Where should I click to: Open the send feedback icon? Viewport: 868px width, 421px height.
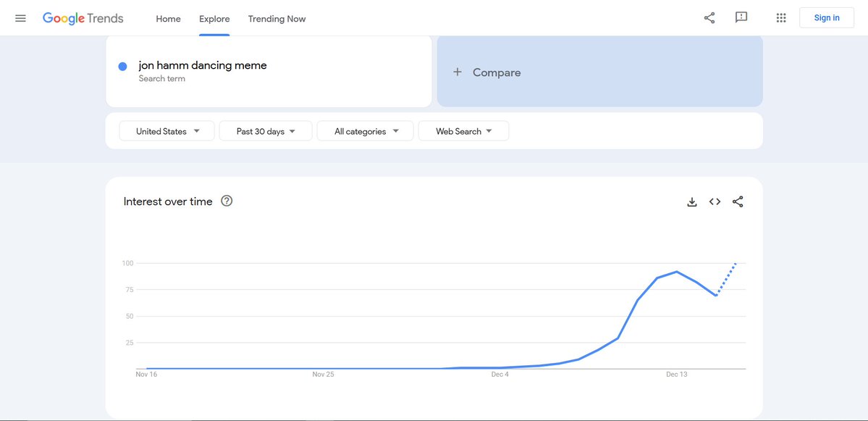(741, 17)
